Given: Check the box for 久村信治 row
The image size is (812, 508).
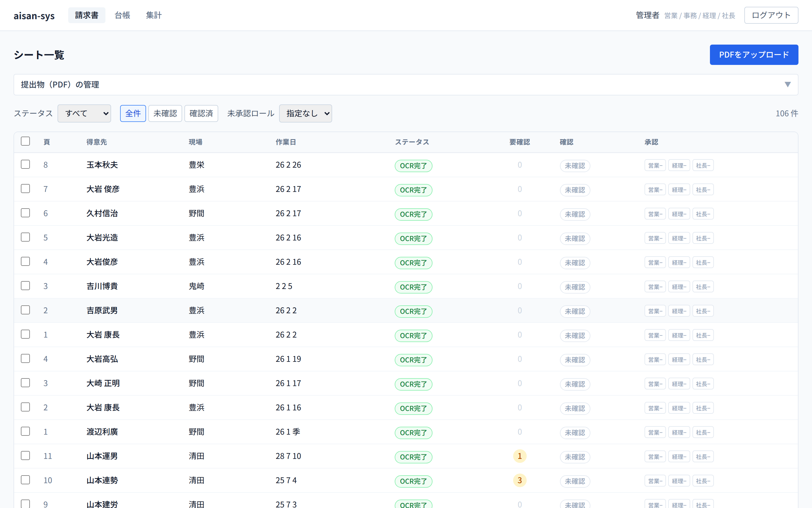Looking at the screenshot, I should [x=25, y=213].
